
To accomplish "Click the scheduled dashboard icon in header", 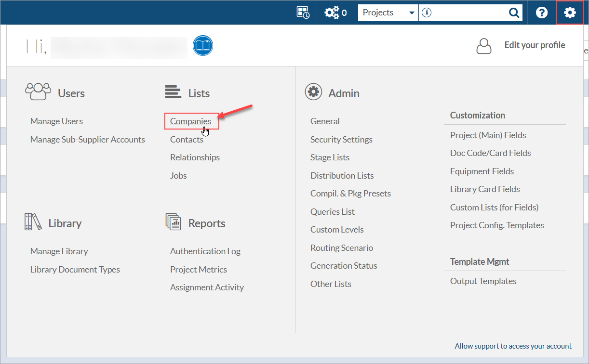I will point(303,13).
